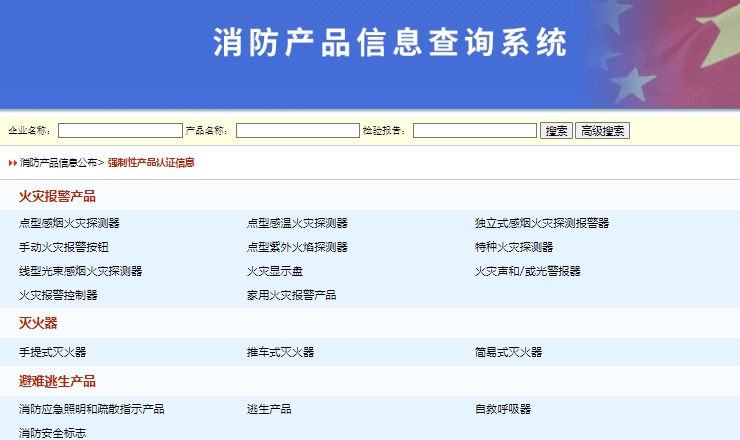
Task: Click 独立式感烟火灾探测报警器 link
Action: coord(542,223)
